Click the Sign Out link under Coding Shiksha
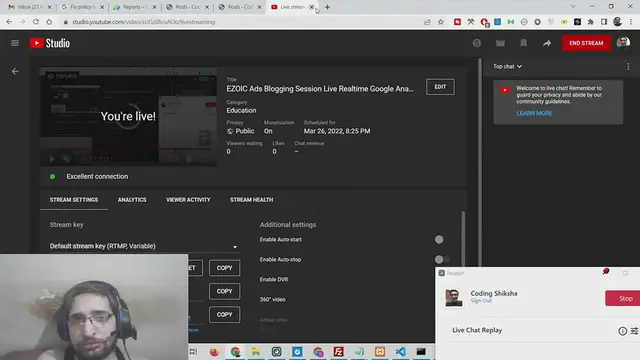The image size is (640, 360). [481, 301]
